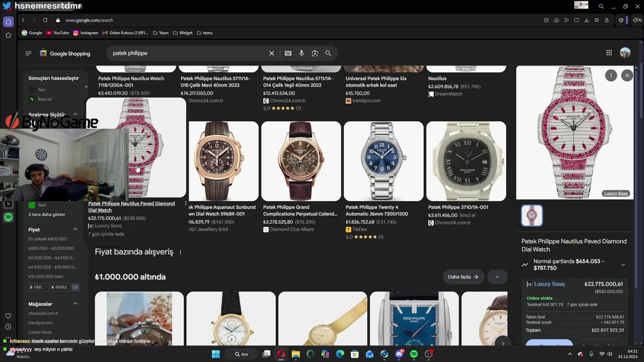Image resolution: width=644 pixels, height=362 pixels.
Task: Collapse the Mağazalar filter section
Action: 75,304
